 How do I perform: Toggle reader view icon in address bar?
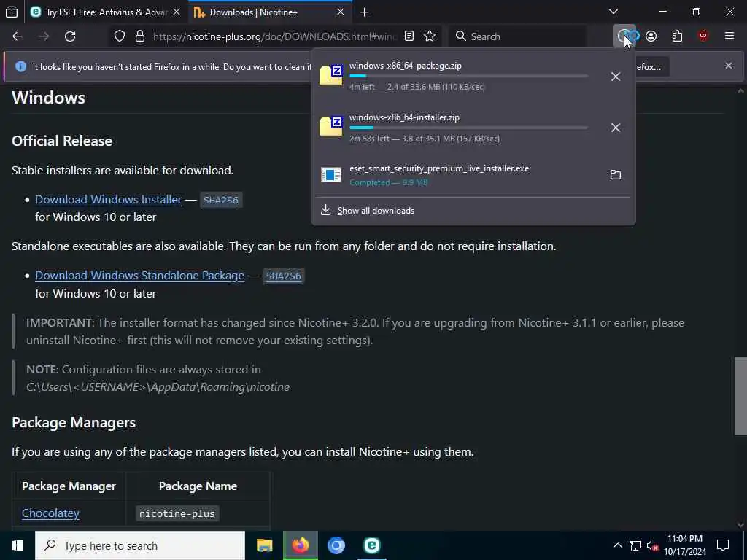point(409,36)
